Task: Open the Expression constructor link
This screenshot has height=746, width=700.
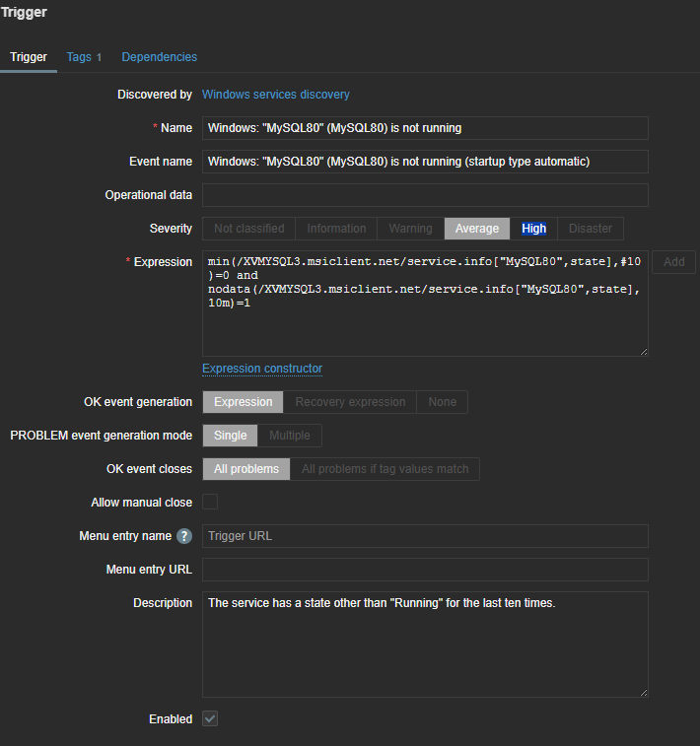Action: [x=262, y=369]
